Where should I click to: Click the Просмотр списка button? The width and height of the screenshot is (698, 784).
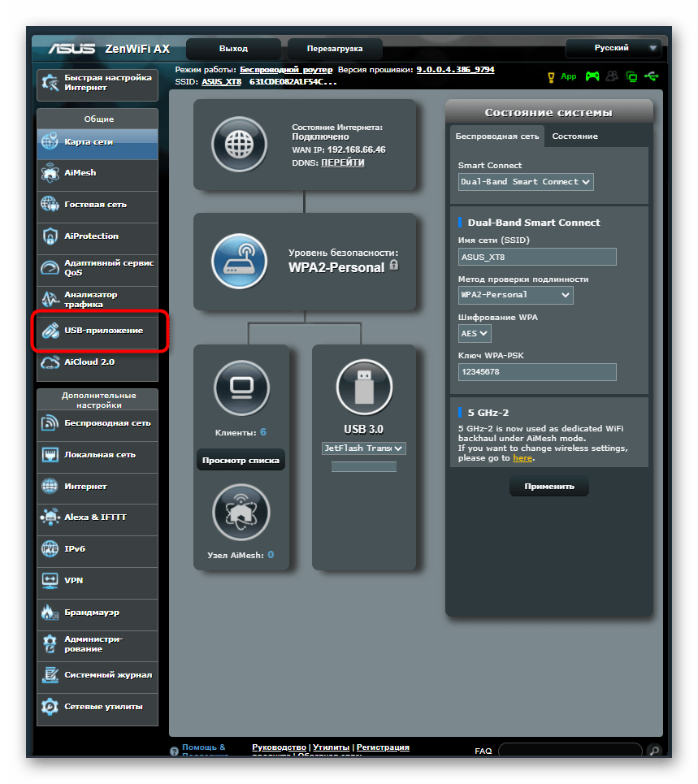[x=241, y=461]
